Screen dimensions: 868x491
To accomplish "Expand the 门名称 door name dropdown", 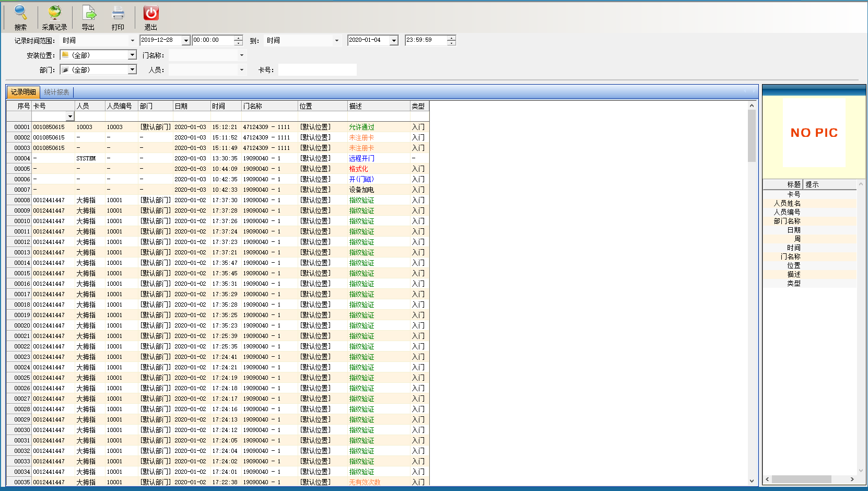I will 241,55.
